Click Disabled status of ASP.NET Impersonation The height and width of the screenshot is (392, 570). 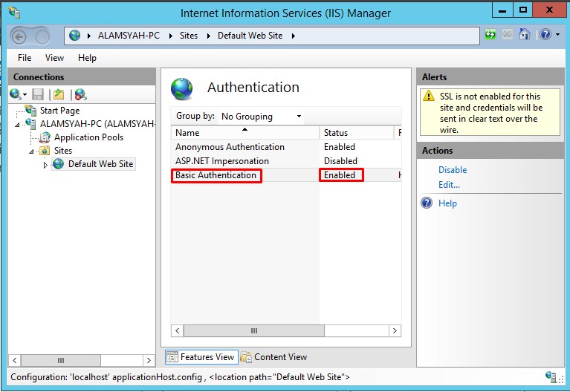(x=340, y=161)
